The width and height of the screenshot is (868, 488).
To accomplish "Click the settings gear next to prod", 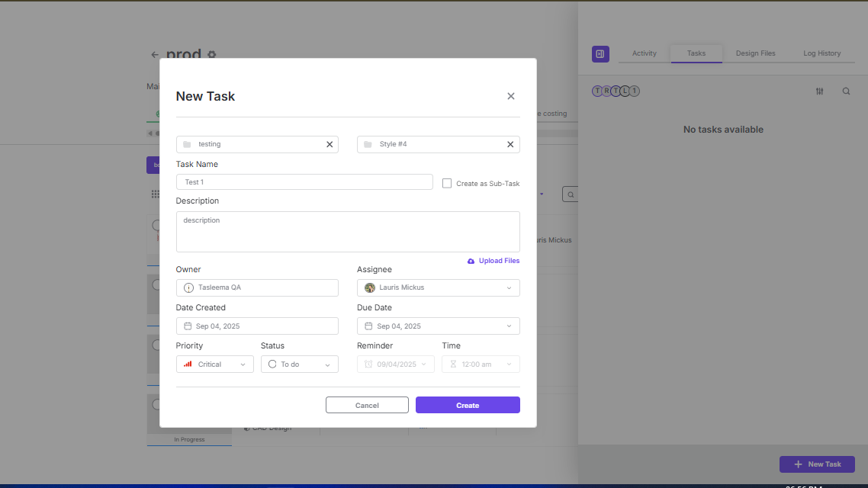I will point(212,55).
